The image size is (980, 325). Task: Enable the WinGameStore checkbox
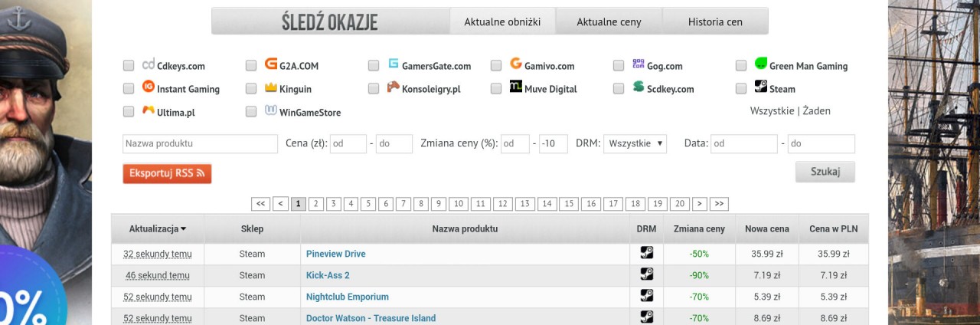click(x=251, y=111)
